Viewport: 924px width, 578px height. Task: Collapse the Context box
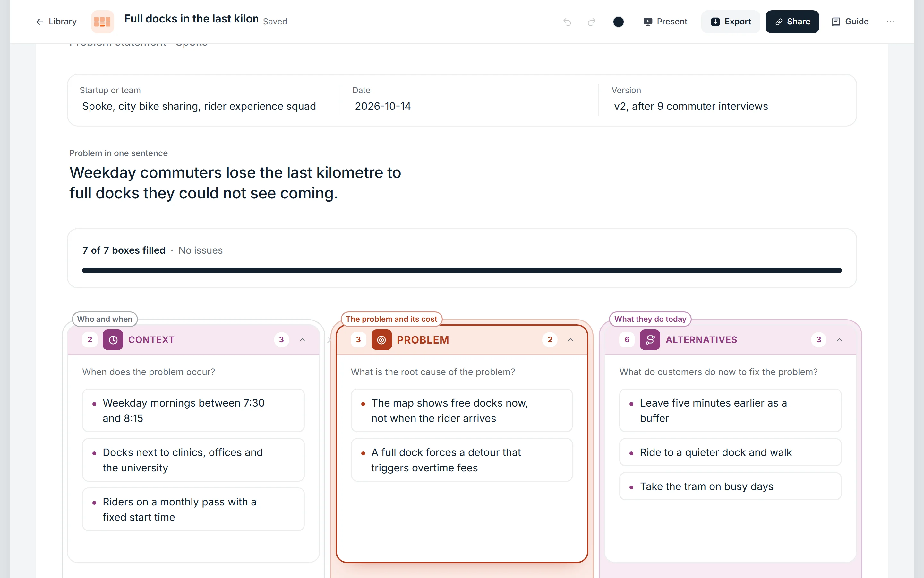point(302,340)
